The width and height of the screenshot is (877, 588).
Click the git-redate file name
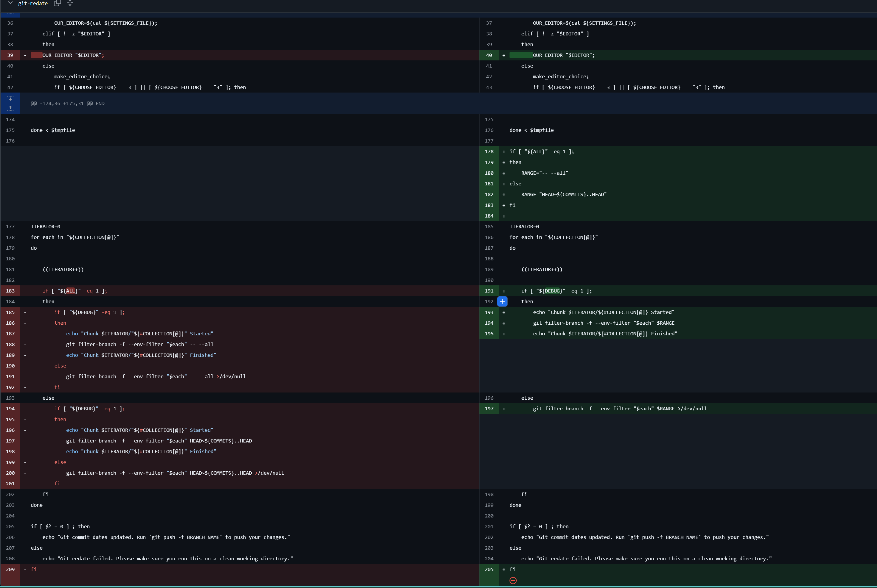[x=33, y=3]
